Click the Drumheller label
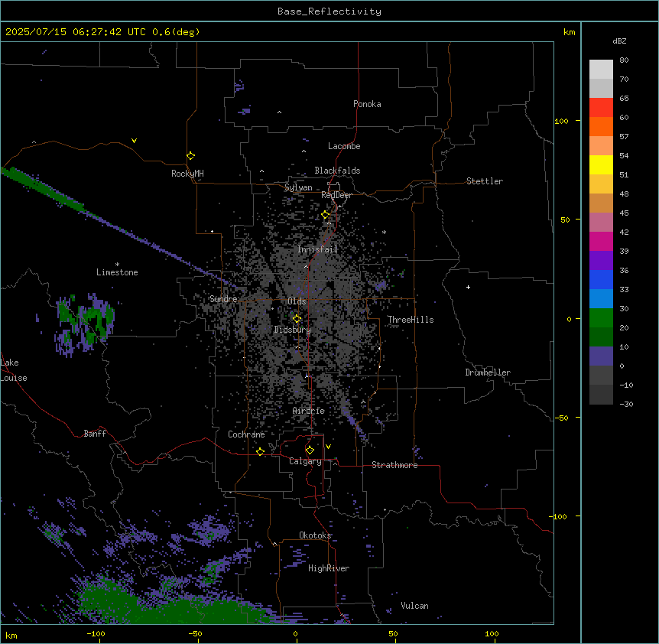This screenshot has width=659, height=644. (488, 372)
